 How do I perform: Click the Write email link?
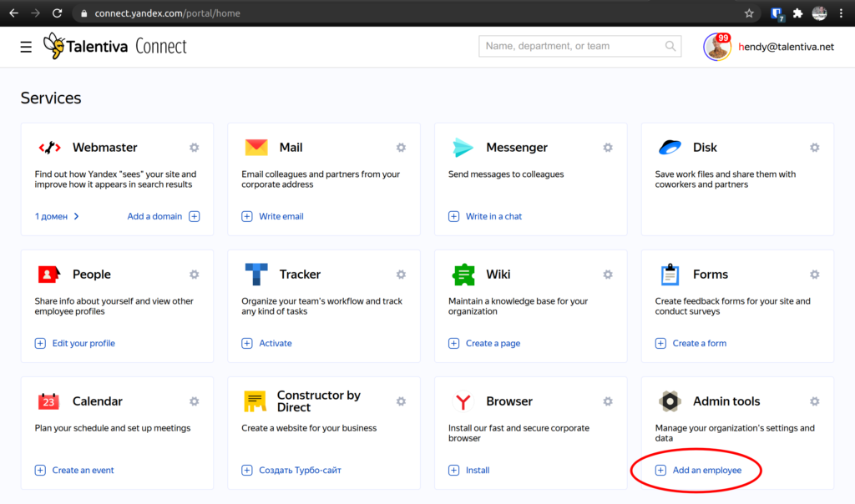pos(281,216)
